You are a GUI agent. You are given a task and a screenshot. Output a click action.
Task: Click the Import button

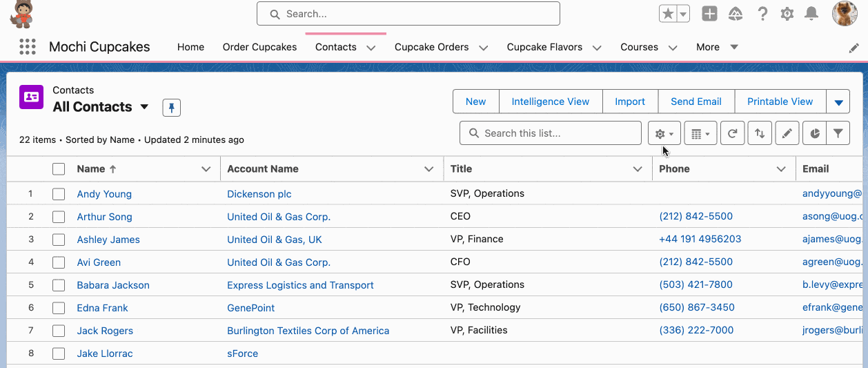point(630,101)
